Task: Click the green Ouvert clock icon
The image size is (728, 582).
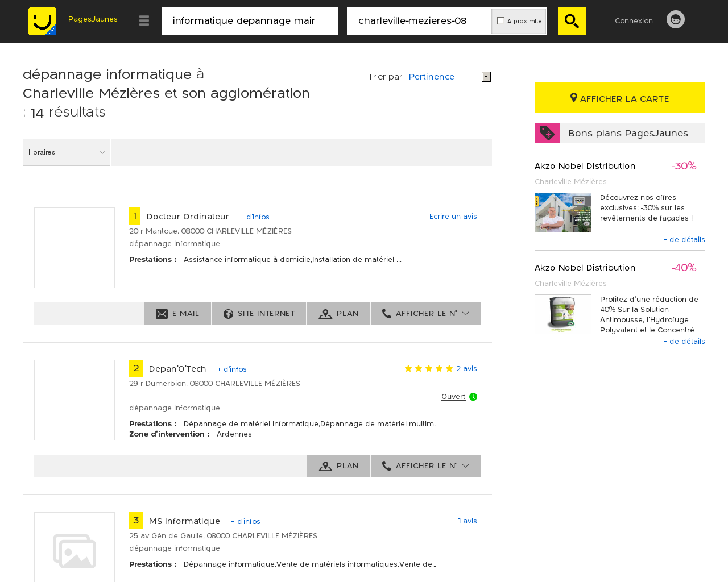Action: click(473, 397)
